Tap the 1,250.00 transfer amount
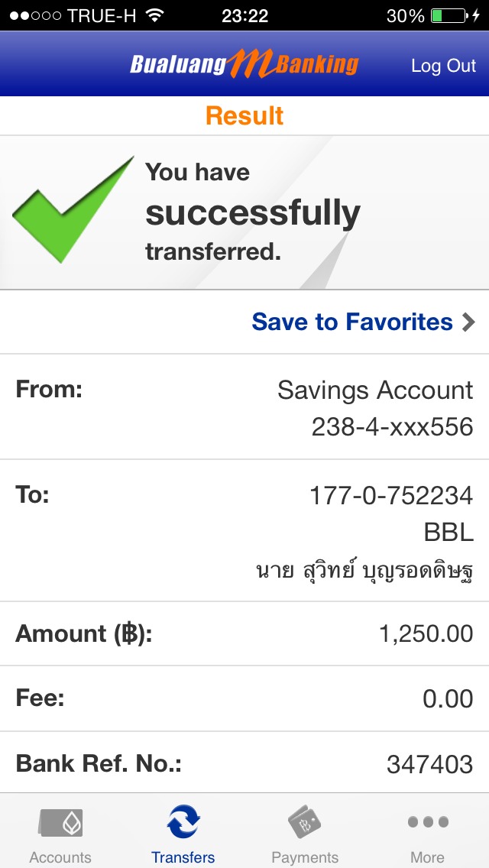489x868 pixels. (426, 633)
